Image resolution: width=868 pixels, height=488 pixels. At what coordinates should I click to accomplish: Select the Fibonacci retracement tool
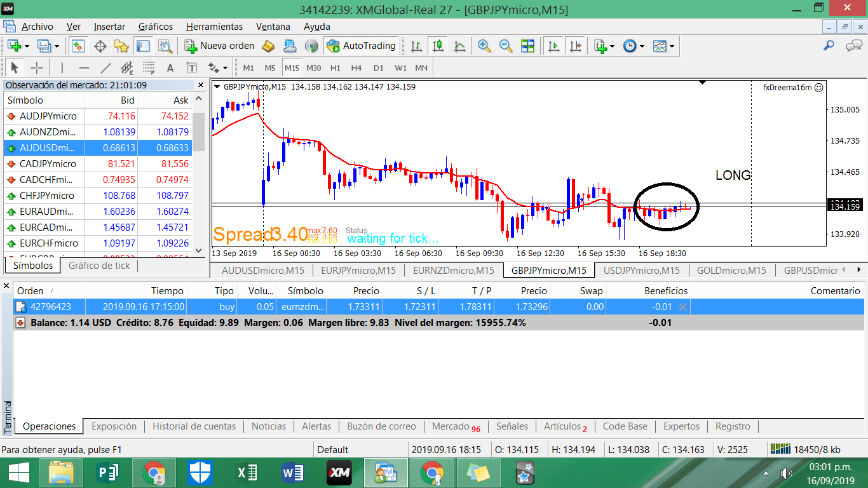149,68
